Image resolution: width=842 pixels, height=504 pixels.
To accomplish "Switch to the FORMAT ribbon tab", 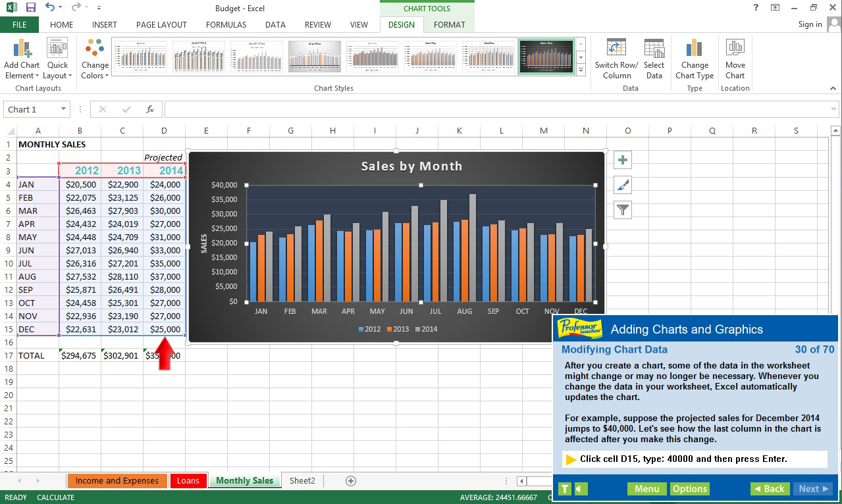I will coord(449,24).
